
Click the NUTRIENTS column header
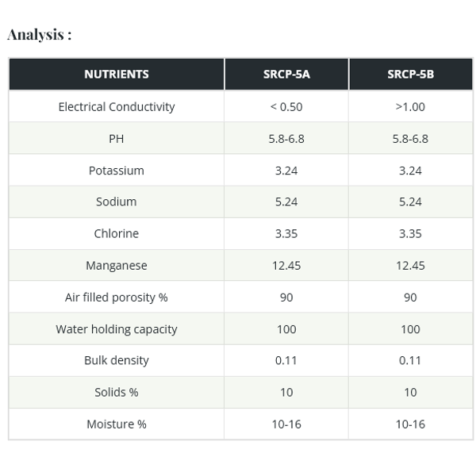coord(117,75)
